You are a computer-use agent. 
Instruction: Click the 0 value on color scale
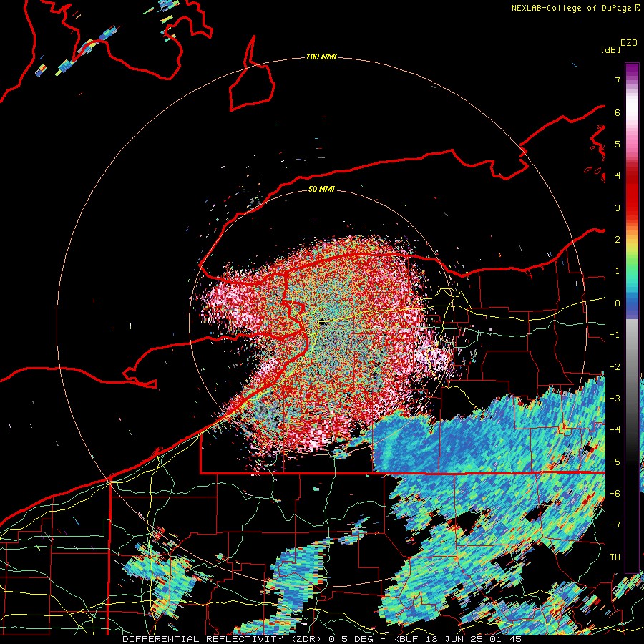click(x=618, y=303)
